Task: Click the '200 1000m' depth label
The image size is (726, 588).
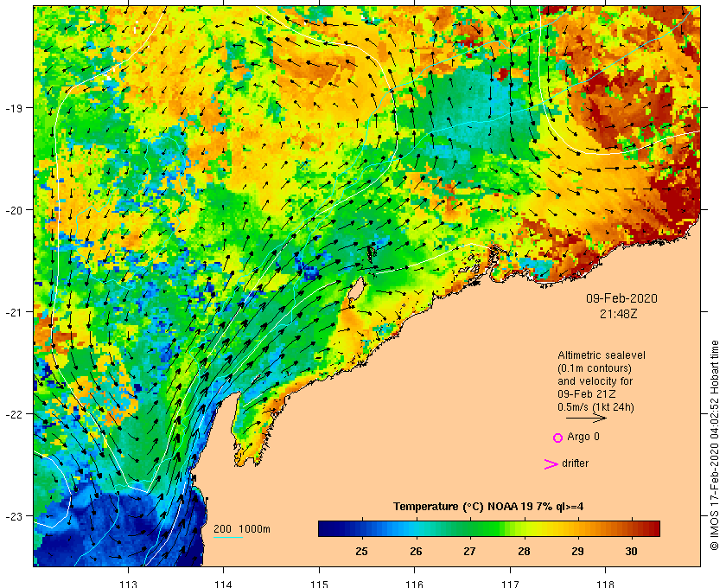Action: pos(242,529)
